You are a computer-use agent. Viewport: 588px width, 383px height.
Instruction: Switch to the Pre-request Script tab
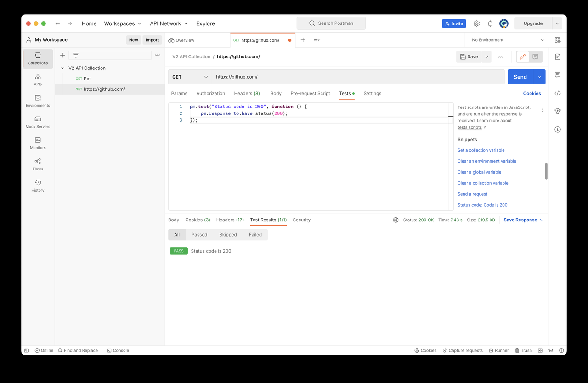tap(310, 93)
